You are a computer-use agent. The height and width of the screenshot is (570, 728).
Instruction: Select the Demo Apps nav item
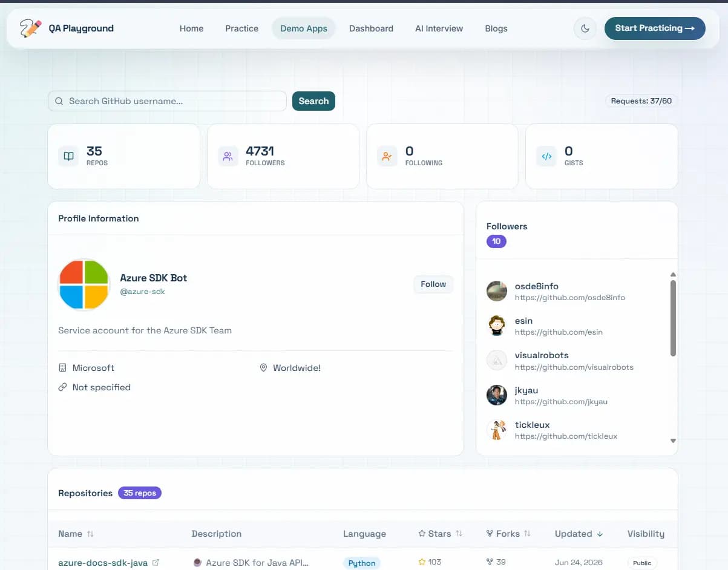point(304,28)
